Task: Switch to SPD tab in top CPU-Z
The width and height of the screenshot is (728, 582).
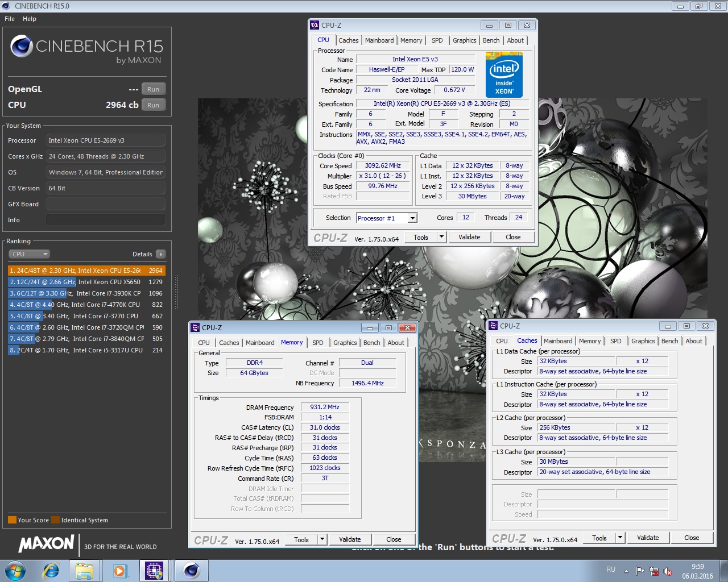Action: coord(437,40)
